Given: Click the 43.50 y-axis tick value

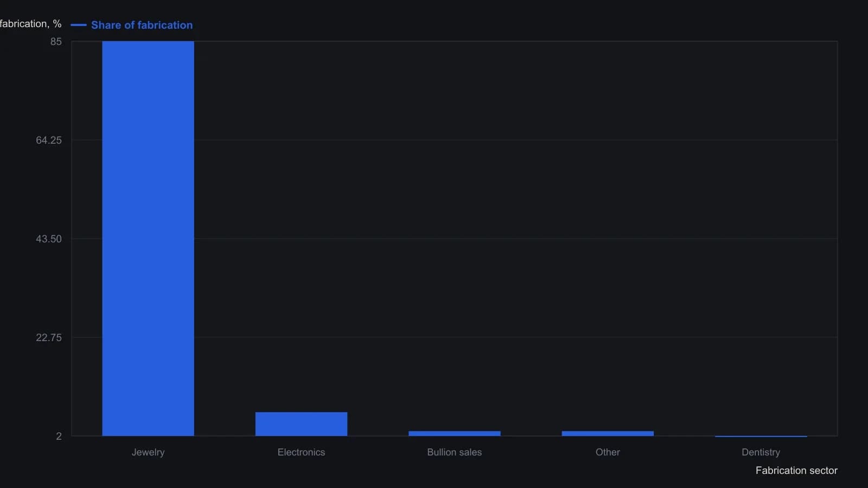Looking at the screenshot, I should (x=49, y=239).
